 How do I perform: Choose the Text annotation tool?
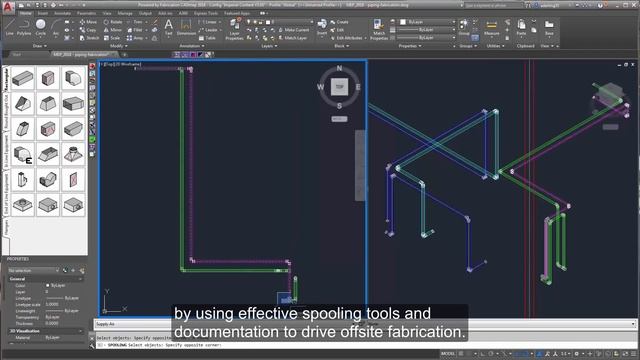coord(169,27)
